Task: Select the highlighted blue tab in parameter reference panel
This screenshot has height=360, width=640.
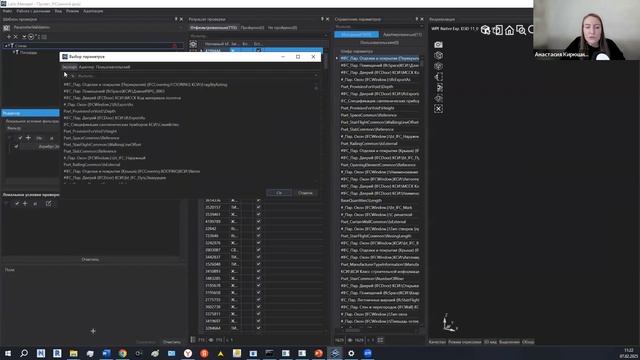Action: pos(356,35)
